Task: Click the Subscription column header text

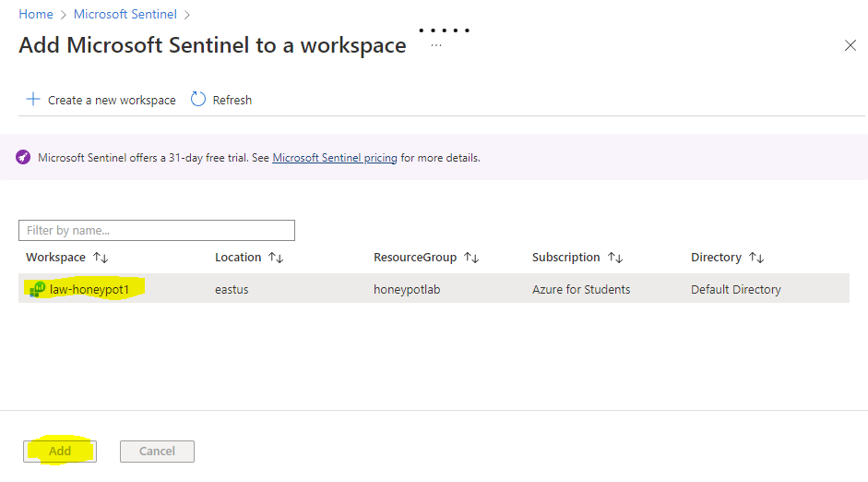Action: click(565, 257)
